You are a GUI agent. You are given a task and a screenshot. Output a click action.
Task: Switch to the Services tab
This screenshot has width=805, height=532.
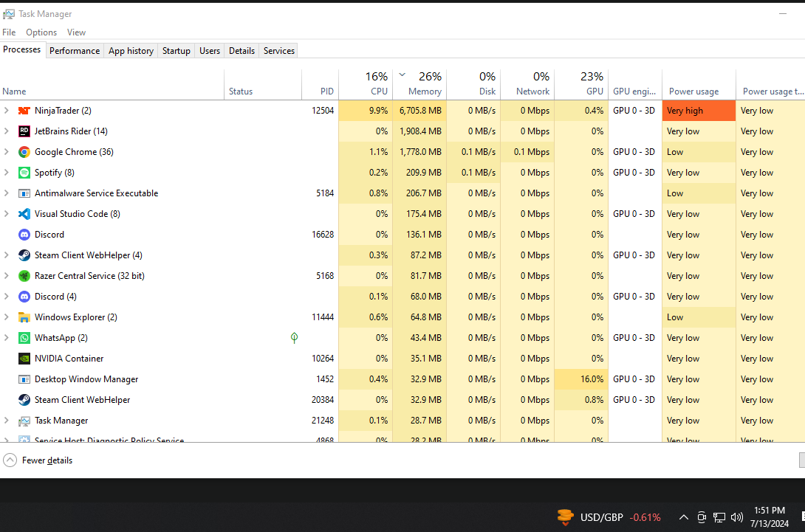pos(278,51)
